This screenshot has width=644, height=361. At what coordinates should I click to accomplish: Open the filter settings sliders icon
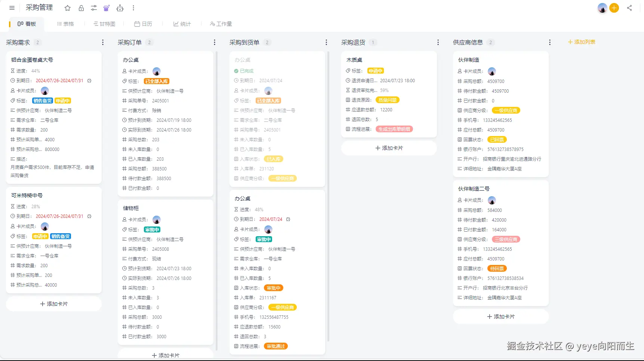point(94,8)
